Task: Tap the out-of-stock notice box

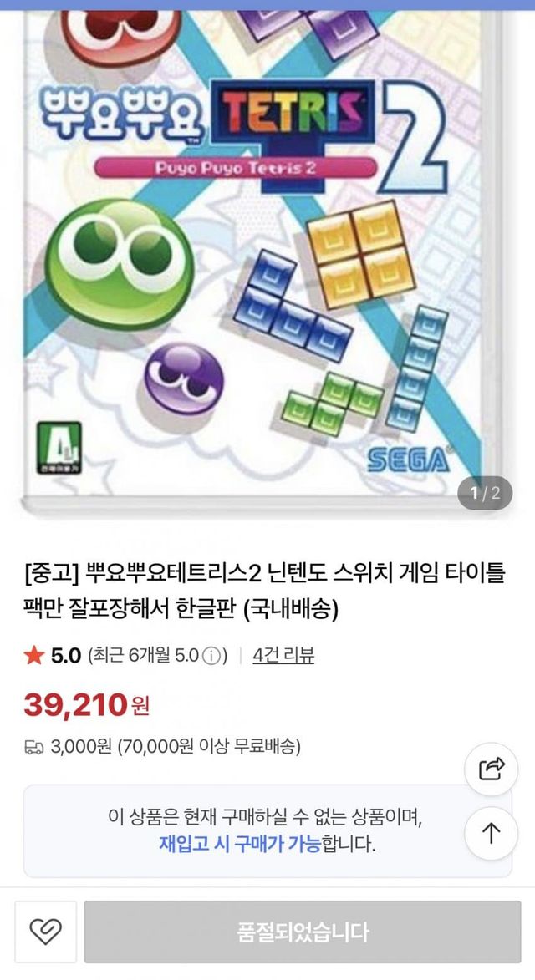Action: coord(267,831)
